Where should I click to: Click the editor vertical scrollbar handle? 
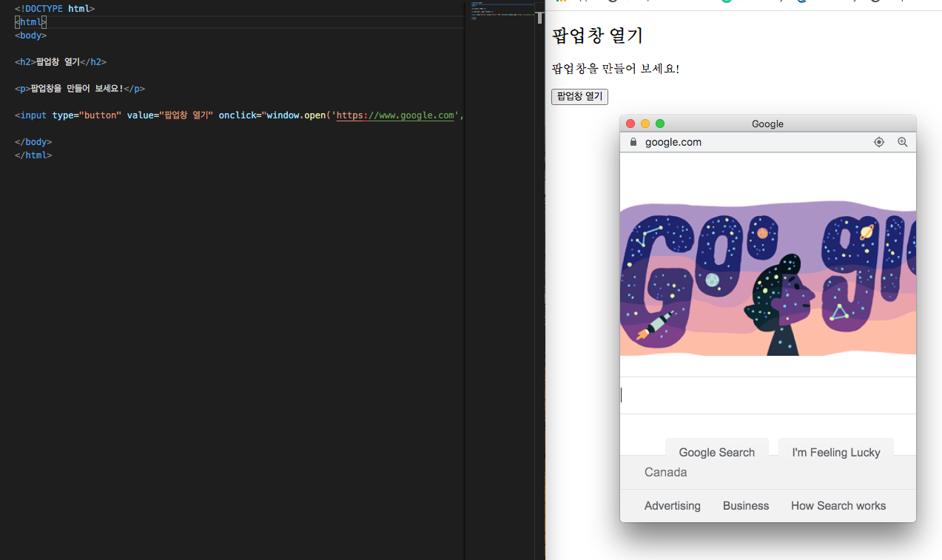pos(540,18)
